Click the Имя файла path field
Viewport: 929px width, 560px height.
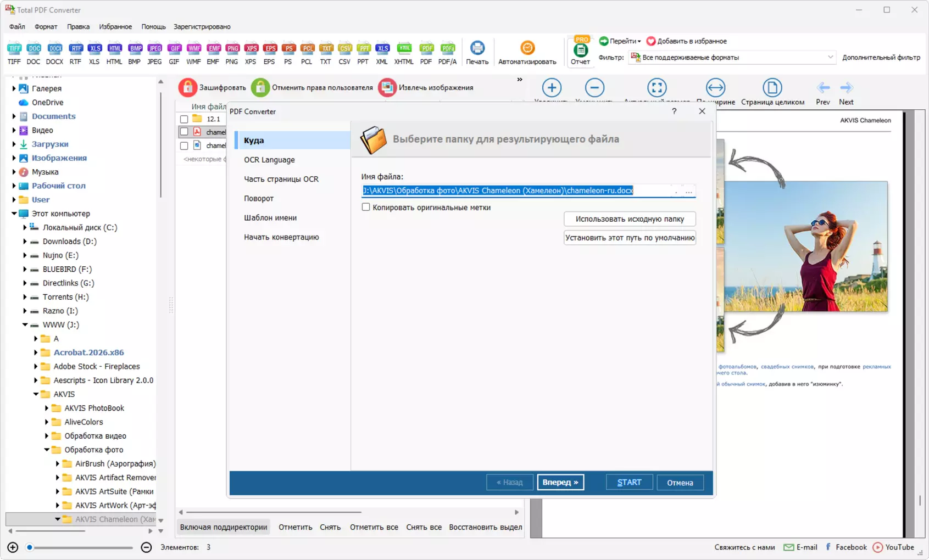click(x=515, y=191)
